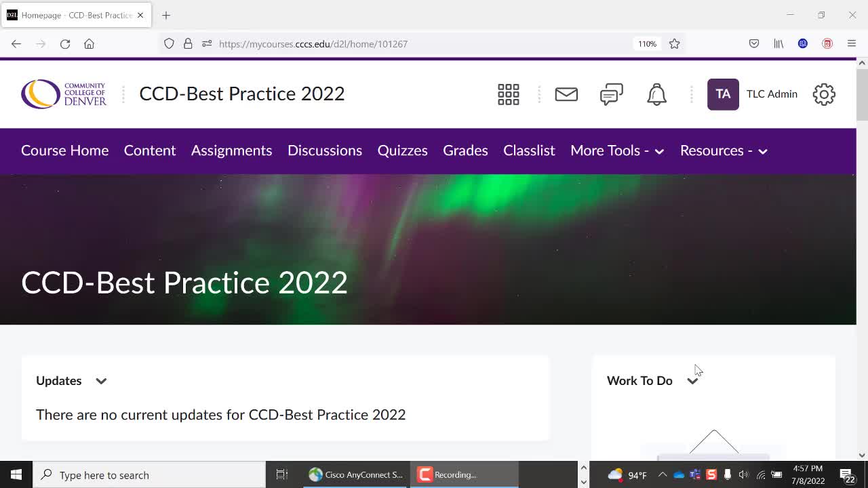Show hidden system tray icons
The width and height of the screenshot is (868, 488).
pos(663,475)
